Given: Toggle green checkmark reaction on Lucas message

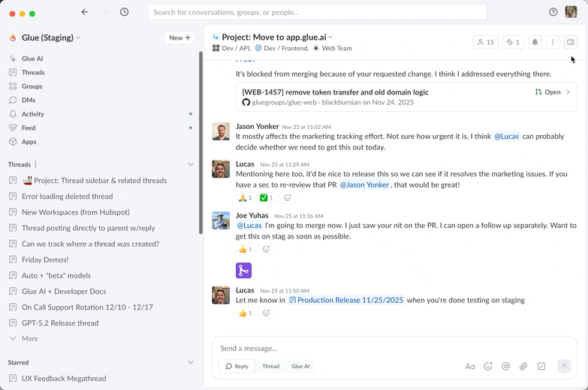Looking at the screenshot, I should tap(266, 198).
